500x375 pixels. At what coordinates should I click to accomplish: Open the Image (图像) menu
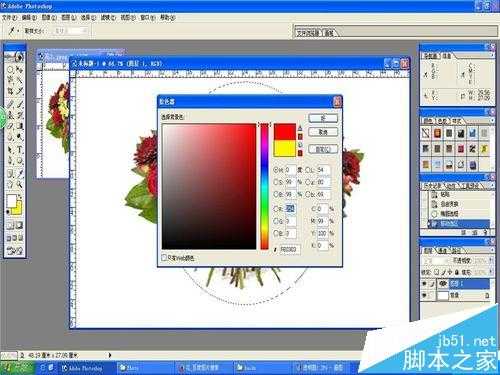(49, 18)
